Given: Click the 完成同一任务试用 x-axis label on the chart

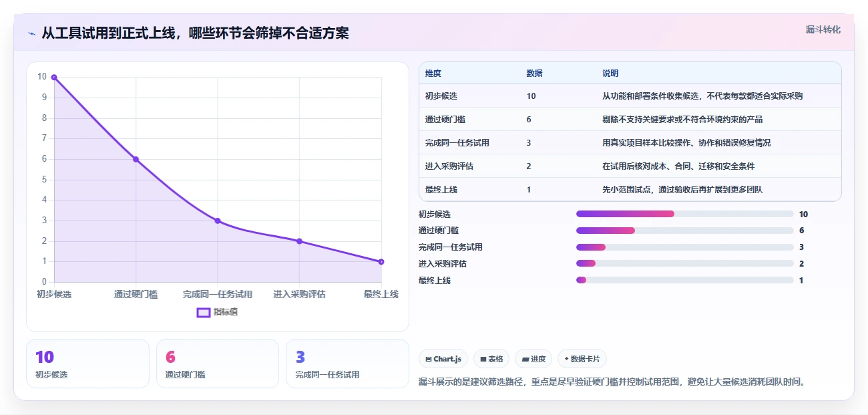Looking at the screenshot, I should pos(218,294).
